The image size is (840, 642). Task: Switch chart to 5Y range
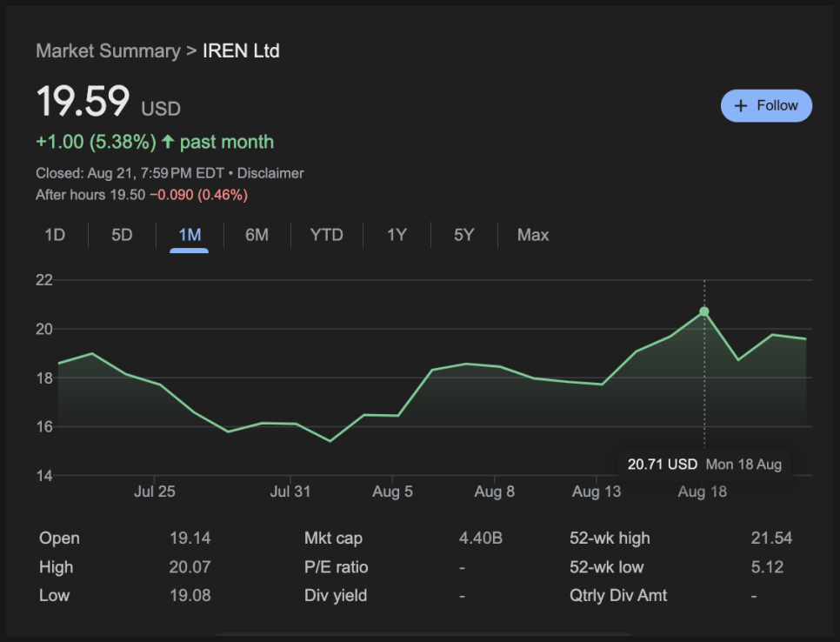point(464,235)
